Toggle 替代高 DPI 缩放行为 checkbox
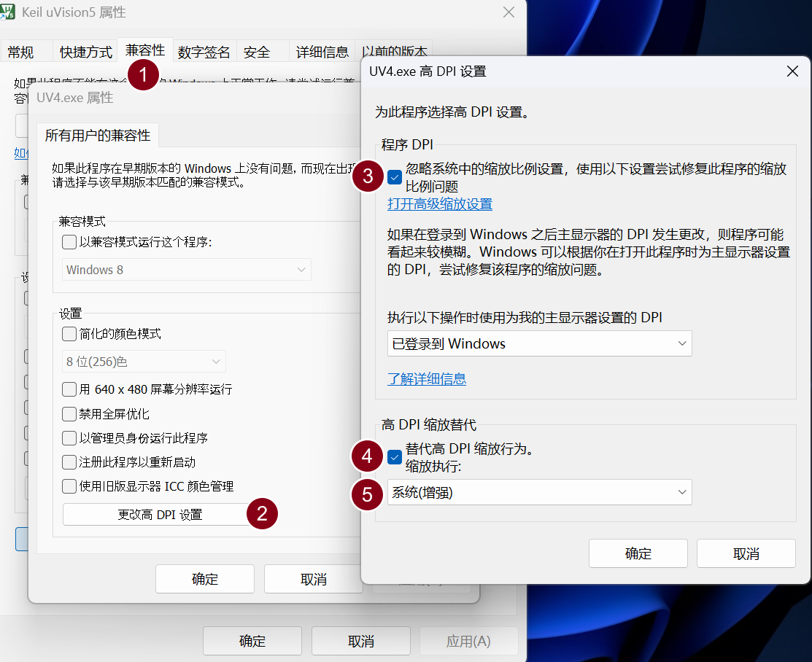The width and height of the screenshot is (812, 662). pos(395,457)
